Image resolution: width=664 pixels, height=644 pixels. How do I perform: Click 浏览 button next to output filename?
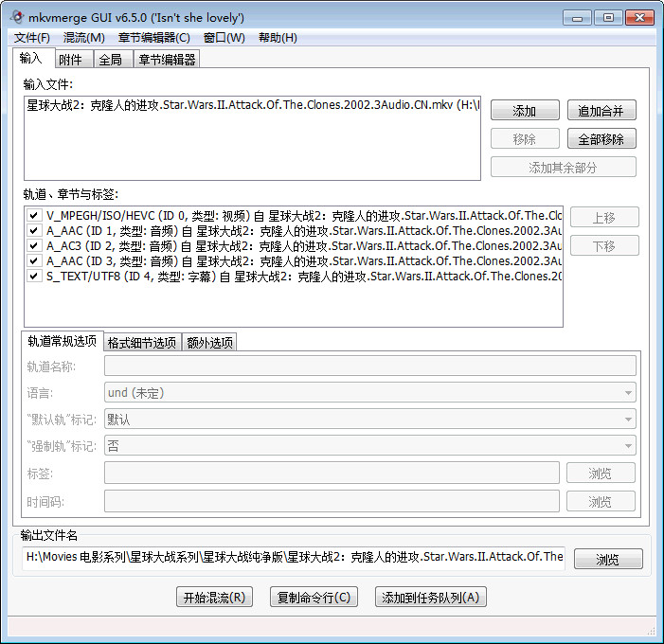(607, 560)
